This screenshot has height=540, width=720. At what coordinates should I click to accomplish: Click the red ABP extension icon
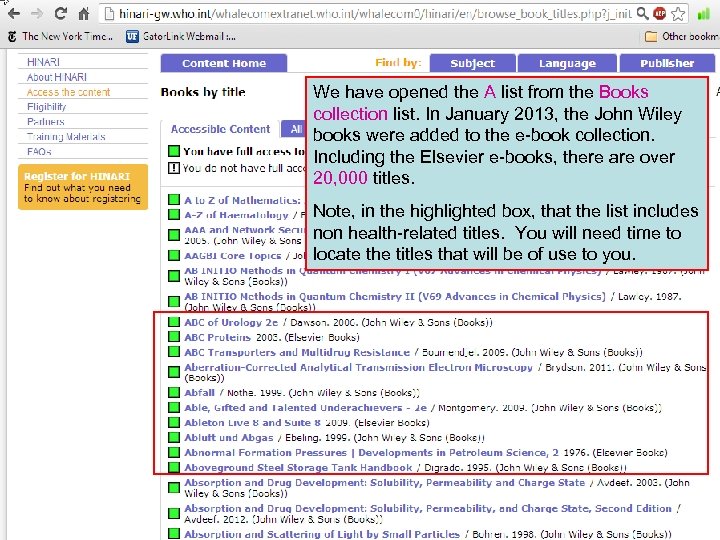[660, 14]
